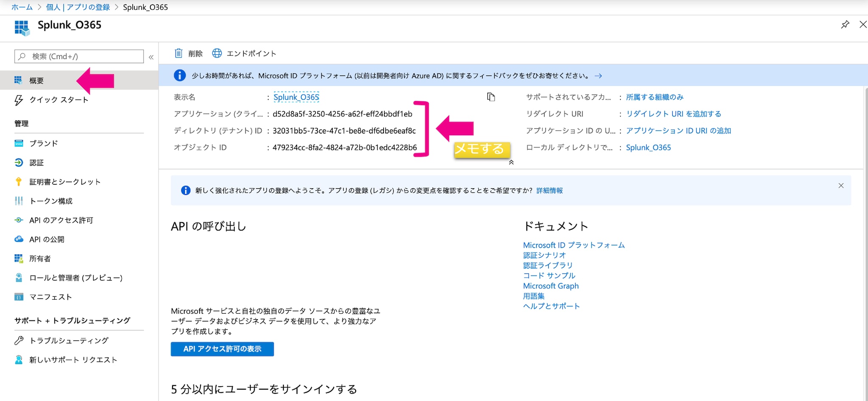The image size is (868, 401).
Task: Select directory tenant ID value 32031bb5
Action: coord(344,131)
